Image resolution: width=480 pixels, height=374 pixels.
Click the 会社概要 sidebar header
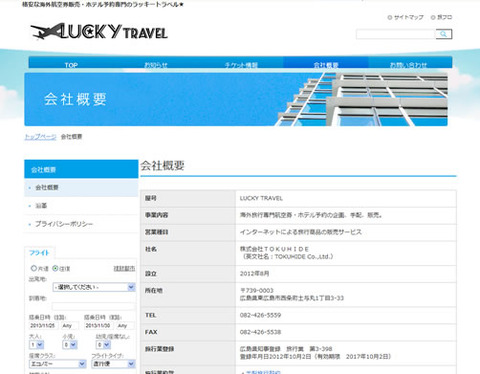81,169
